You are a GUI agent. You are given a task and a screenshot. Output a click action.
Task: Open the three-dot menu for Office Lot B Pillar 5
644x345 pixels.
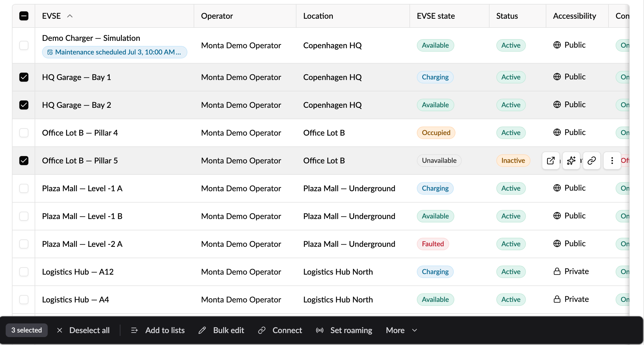tap(612, 161)
